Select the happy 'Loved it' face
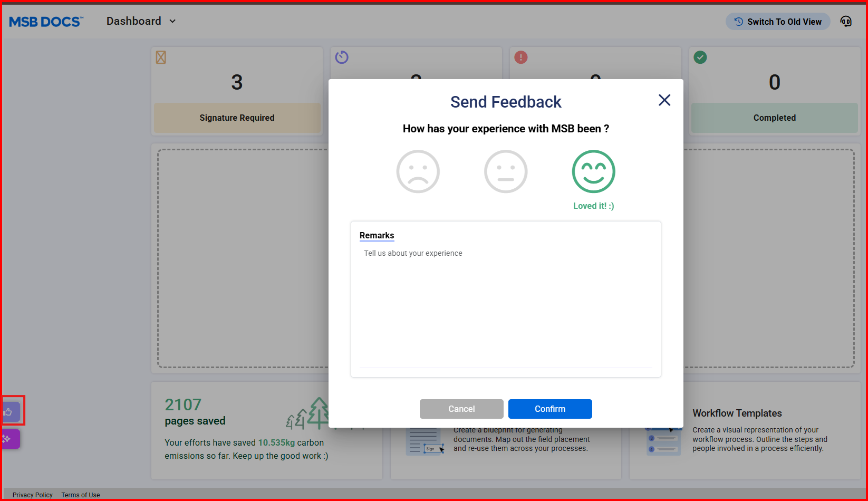Image resolution: width=868 pixels, height=501 pixels. [593, 171]
